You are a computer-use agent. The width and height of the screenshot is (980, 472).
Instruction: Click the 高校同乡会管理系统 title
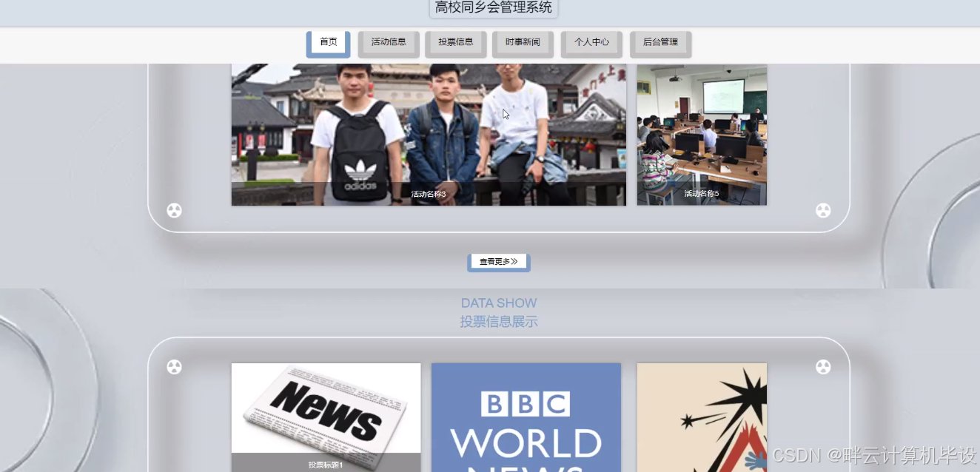(x=494, y=7)
